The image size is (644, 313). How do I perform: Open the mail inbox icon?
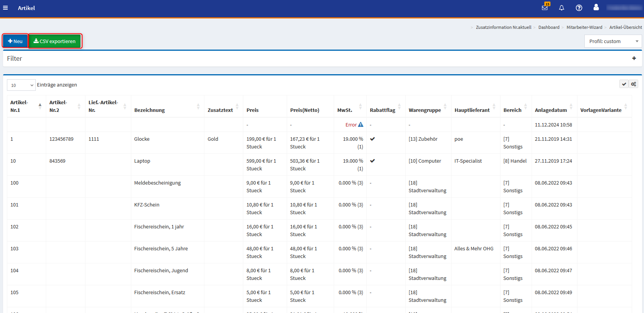point(545,8)
